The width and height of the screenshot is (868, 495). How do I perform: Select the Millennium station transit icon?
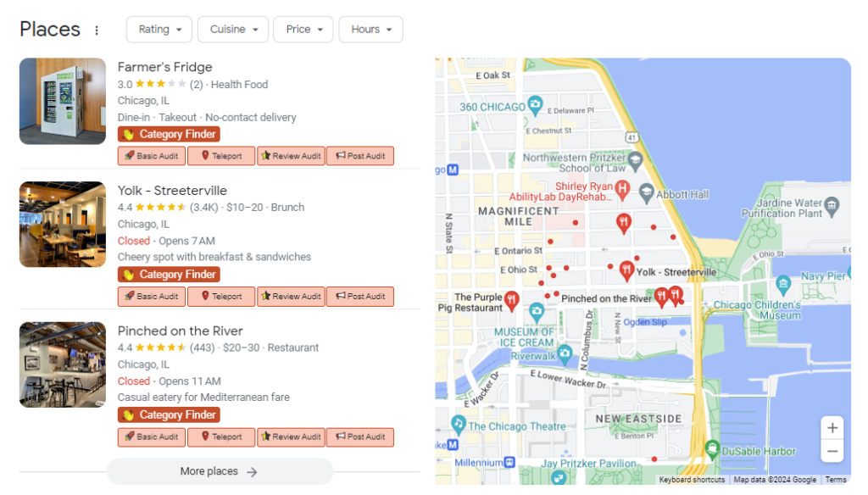tap(509, 462)
